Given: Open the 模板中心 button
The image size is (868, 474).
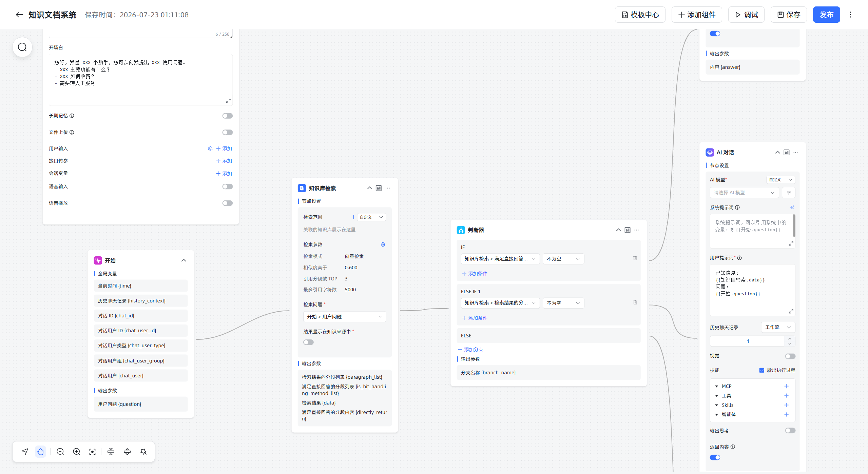Looking at the screenshot, I should (x=640, y=15).
